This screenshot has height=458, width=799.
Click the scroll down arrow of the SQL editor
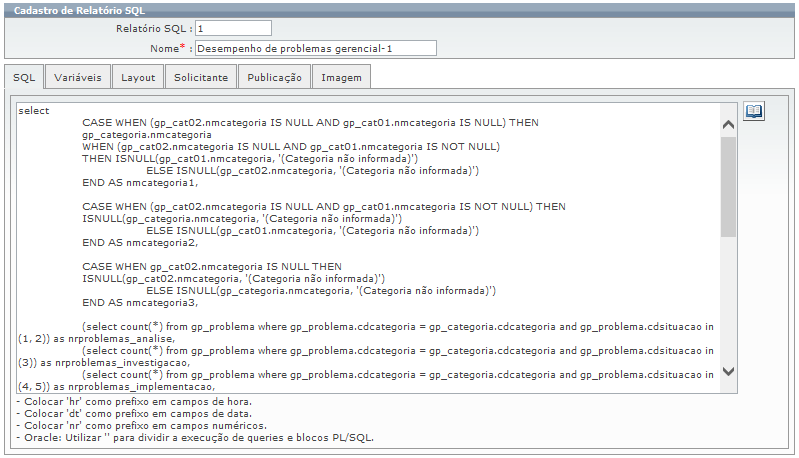pos(728,371)
